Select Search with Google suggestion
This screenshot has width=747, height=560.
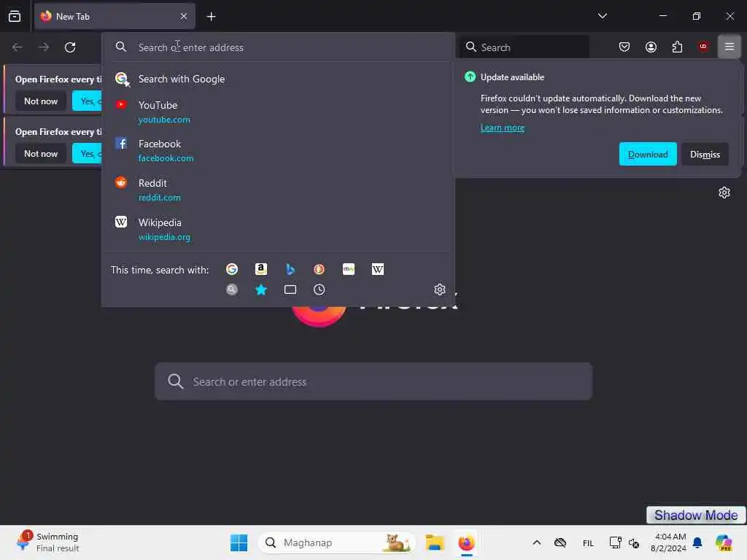279,79
